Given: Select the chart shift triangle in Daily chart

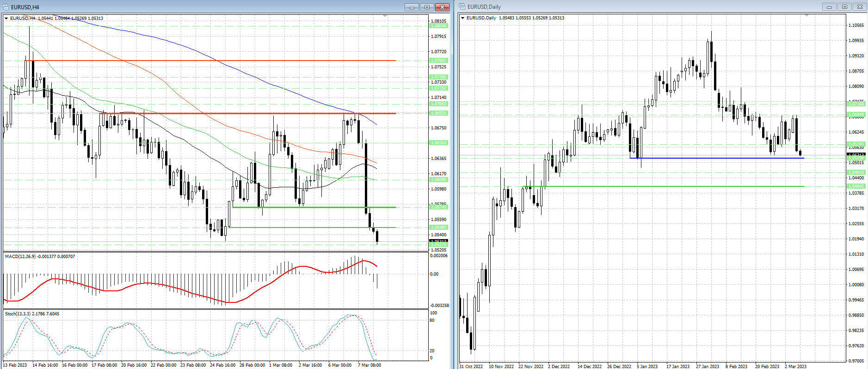Looking at the screenshot, I should pyautogui.click(x=807, y=16).
